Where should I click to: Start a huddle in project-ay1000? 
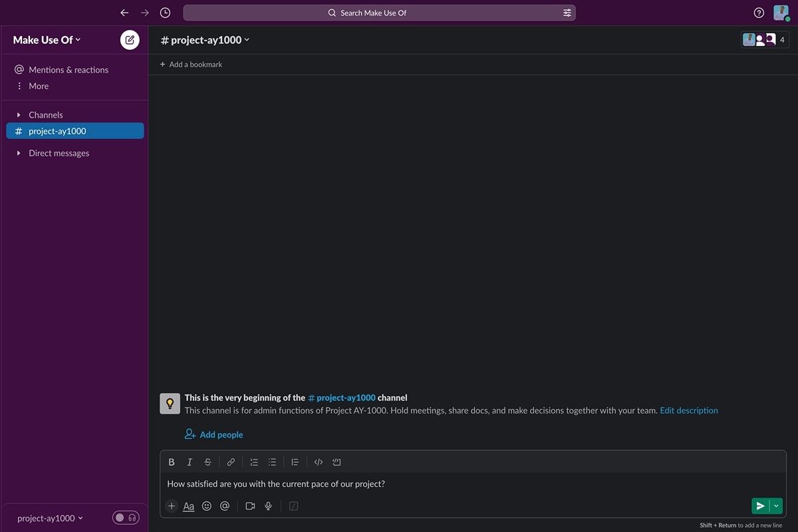tap(126, 517)
